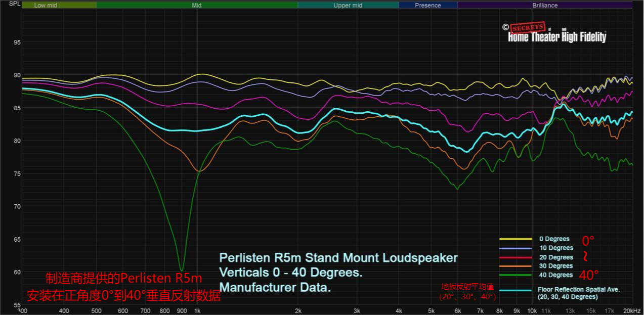Click the Secrets of Home Theater logo

(x=557, y=33)
